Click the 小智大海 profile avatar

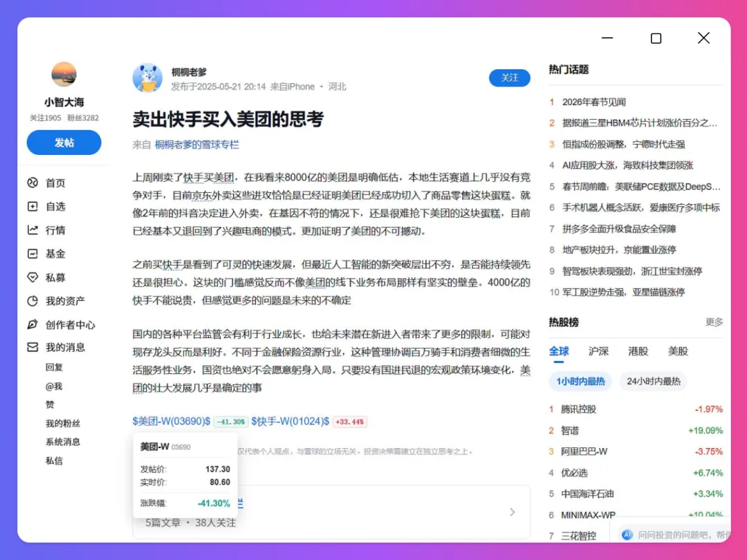64,74
